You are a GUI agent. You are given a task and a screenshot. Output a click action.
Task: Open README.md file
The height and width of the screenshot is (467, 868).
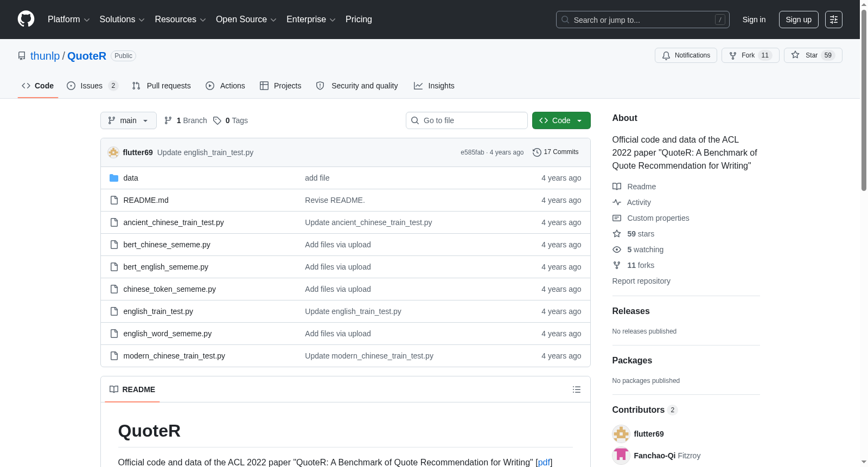[x=146, y=200]
